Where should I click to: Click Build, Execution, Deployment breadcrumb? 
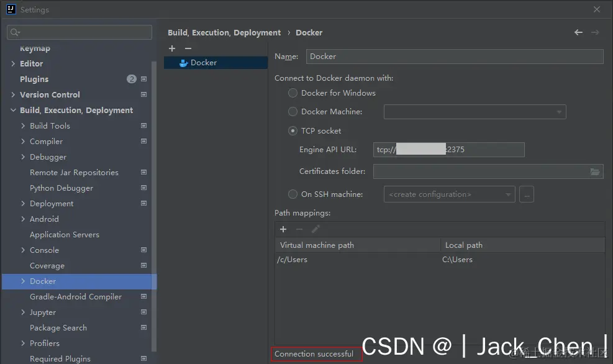224,33
